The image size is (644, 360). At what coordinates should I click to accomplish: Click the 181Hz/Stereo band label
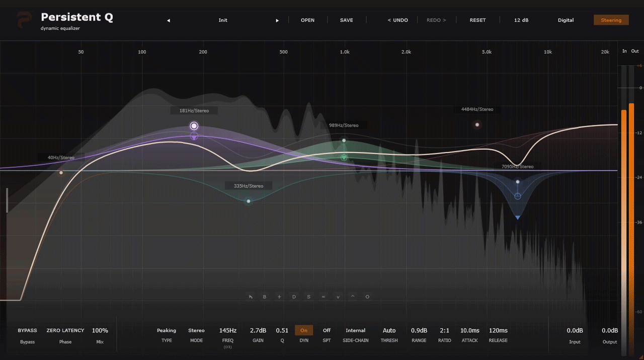(x=194, y=110)
